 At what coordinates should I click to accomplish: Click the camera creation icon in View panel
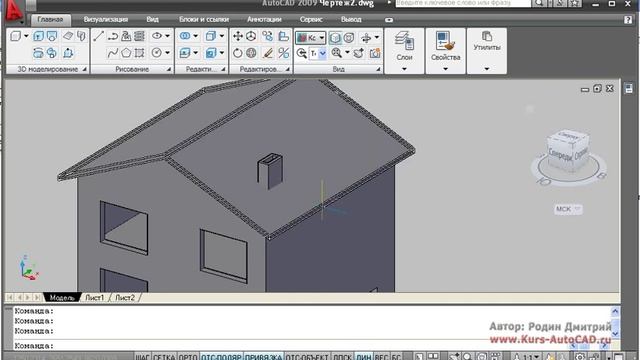click(375, 53)
